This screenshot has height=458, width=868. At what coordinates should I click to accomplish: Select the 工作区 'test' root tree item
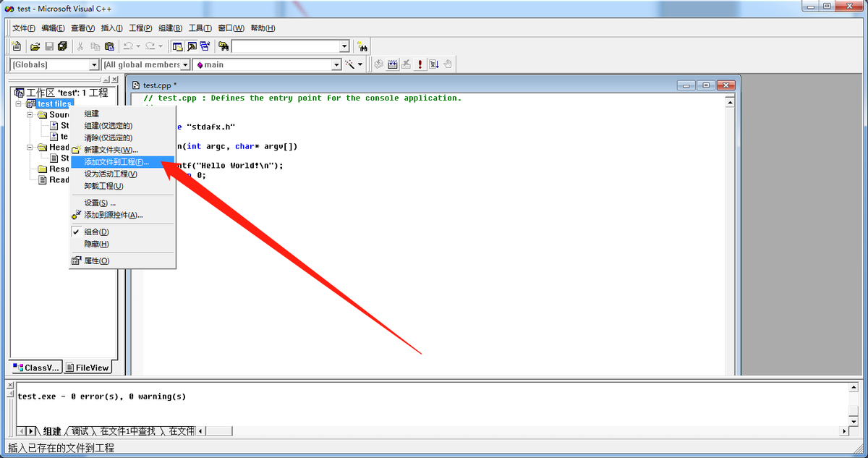pos(61,93)
